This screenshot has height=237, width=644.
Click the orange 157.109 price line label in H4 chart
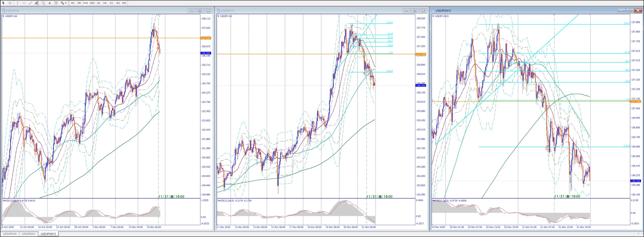[206, 38]
